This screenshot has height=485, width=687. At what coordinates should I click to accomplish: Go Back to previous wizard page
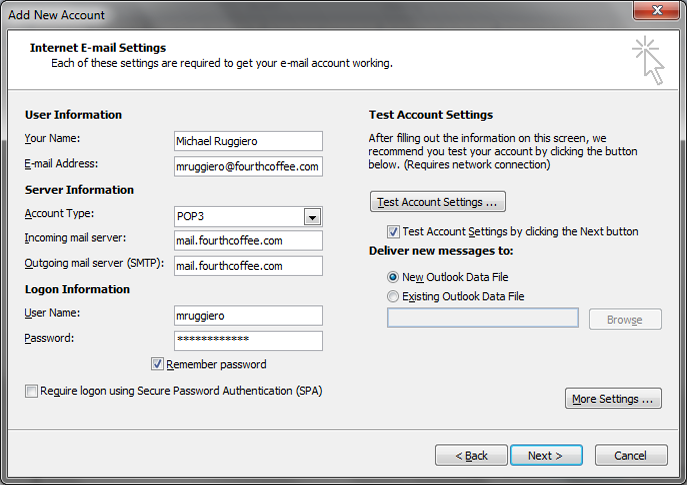[x=471, y=455]
